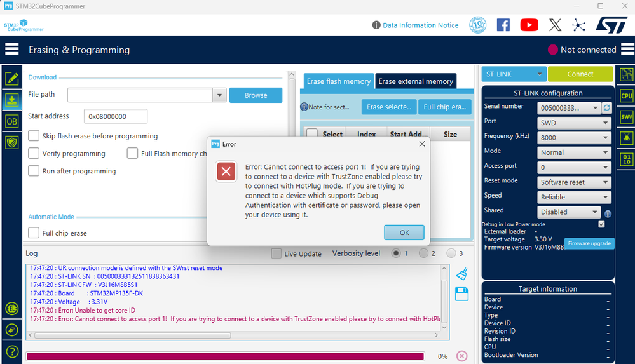Open the Access port dropdown

click(x=574, y=167)
